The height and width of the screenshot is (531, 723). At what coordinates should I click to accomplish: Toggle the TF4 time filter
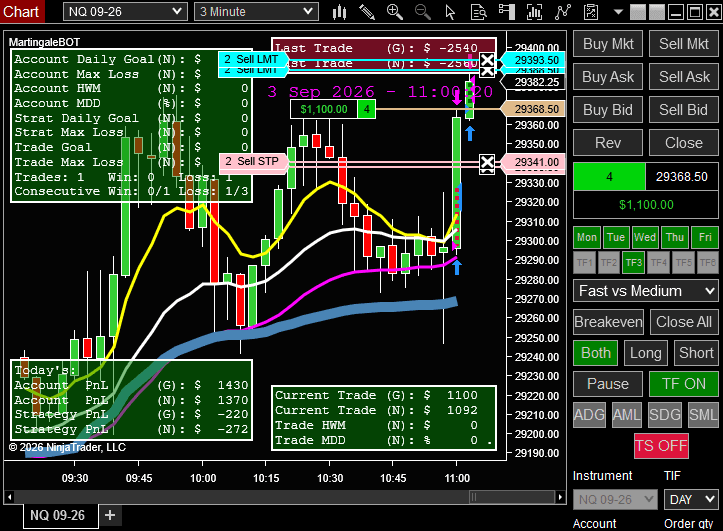click(x=658, y=263)
